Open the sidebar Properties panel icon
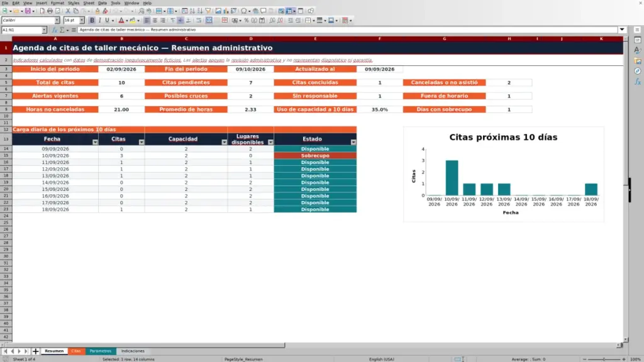 click(x=638, y=40)
